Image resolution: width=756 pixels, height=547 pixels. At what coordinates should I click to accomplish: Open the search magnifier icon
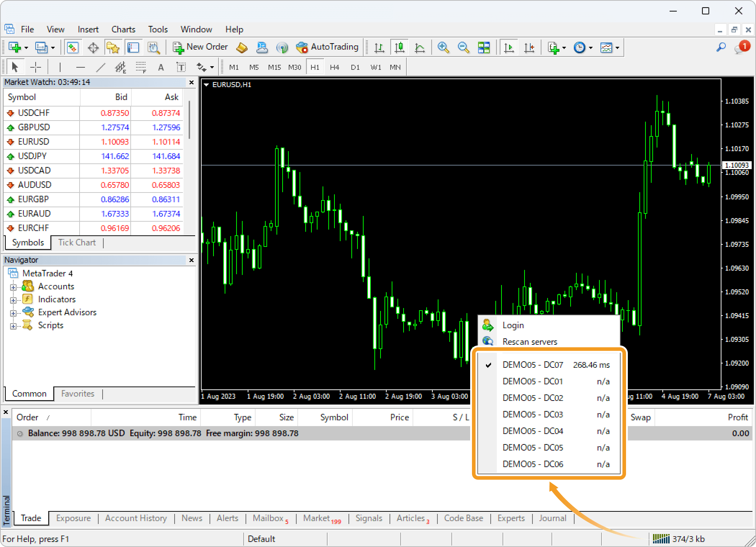tap(721, 47)
